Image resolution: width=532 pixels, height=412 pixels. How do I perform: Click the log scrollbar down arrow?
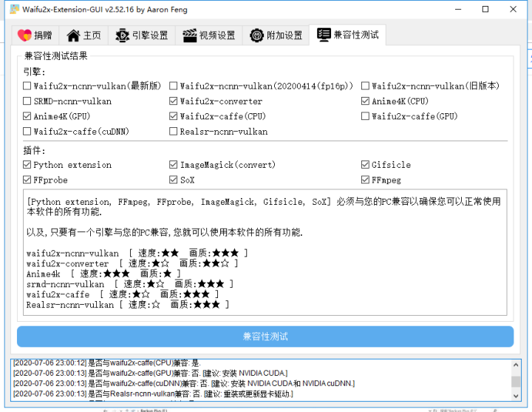pyautogui.click(x=516, y=396)
